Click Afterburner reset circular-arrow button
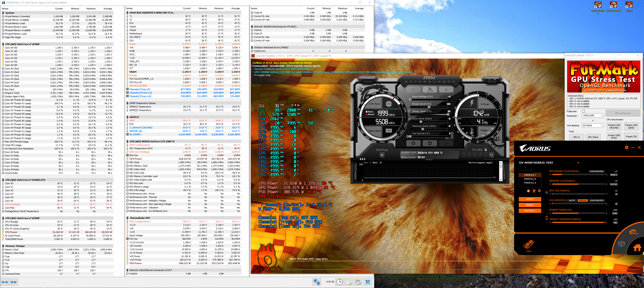This screenshot has width=644, height=288. [x=429, y=143]
